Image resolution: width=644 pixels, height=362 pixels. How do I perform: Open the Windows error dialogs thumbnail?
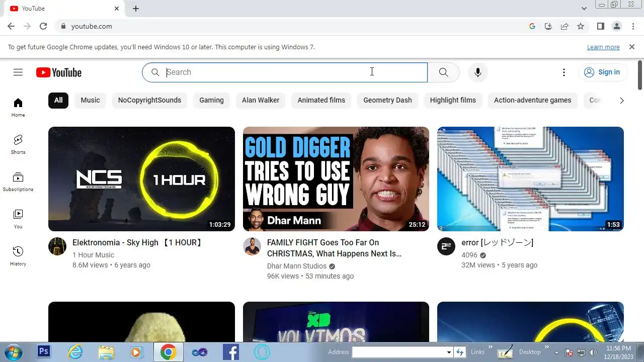[x=530, y=179]
